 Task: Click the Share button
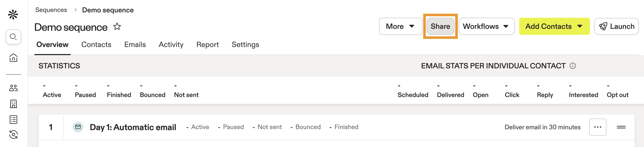tap(440, 26)
